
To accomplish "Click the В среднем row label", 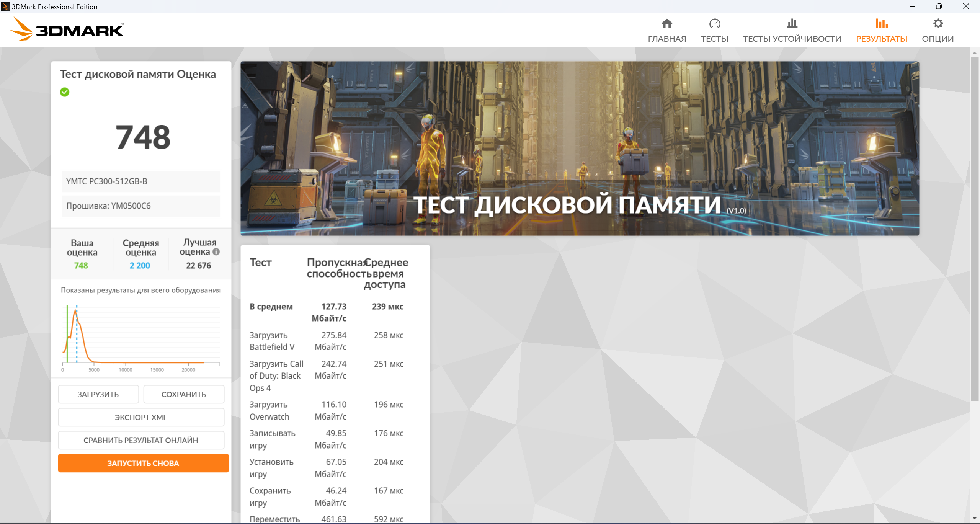I will (x=271, y=307).
